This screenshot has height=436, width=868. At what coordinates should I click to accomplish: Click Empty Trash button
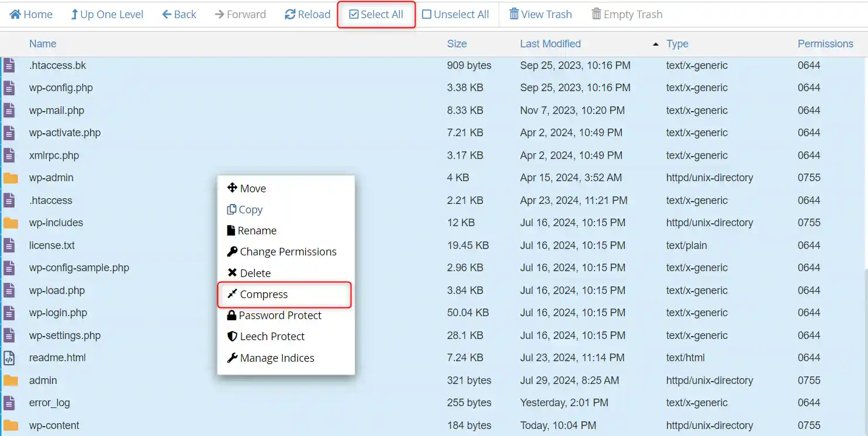pos(627,15)
